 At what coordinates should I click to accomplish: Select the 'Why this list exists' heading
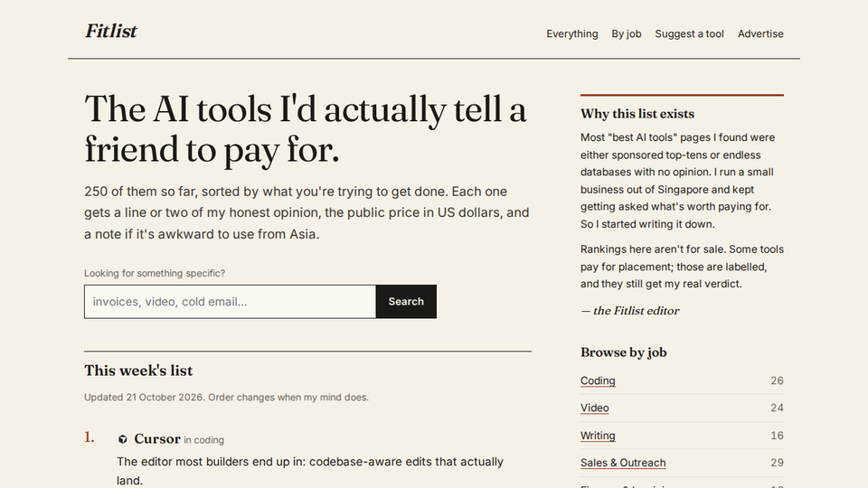click(x=637, y=114)
